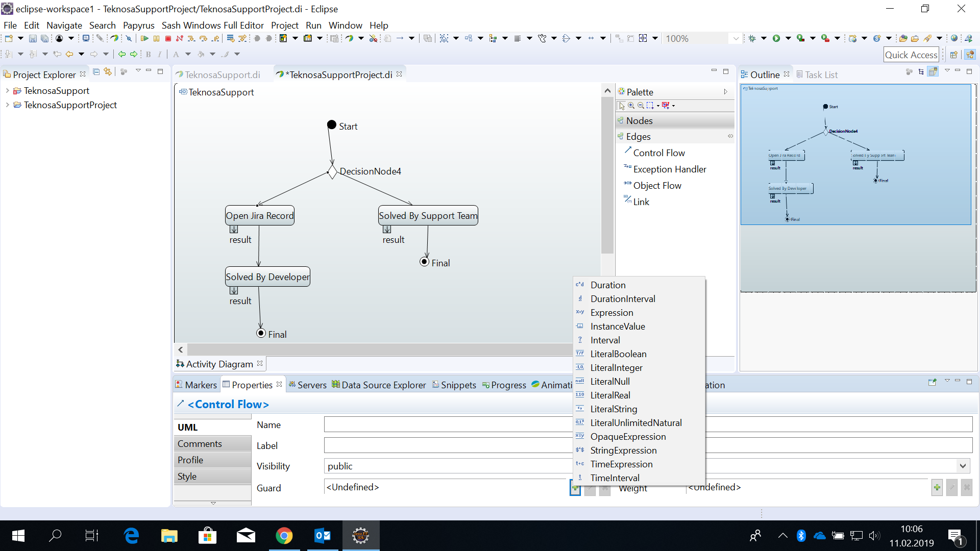Click the green Back arrow in the toolbar

[121, 54]
